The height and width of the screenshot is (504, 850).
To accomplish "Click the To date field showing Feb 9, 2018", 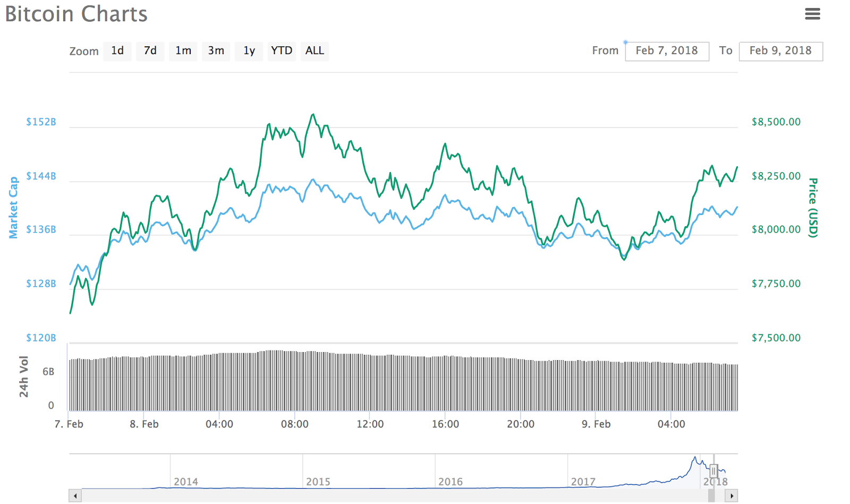I will coord(780,51).
